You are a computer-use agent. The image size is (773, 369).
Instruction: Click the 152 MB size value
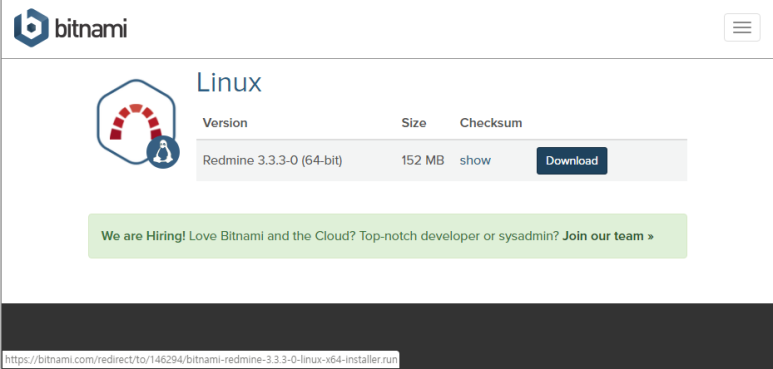click(423, 161)
